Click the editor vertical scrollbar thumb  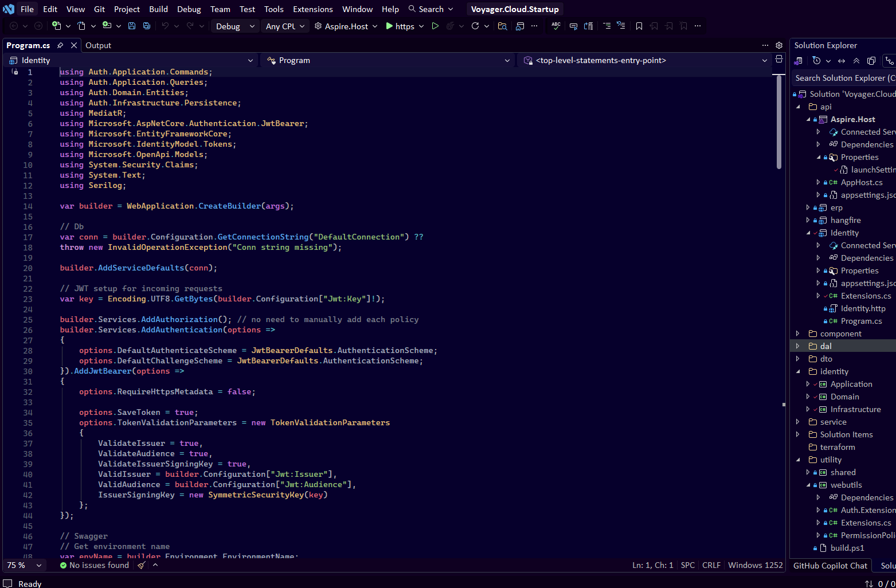pyautogui.click(x=778, y=123)
